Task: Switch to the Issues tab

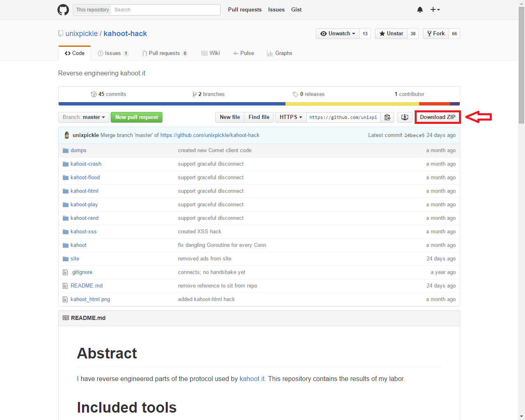Action: (113, 53)
